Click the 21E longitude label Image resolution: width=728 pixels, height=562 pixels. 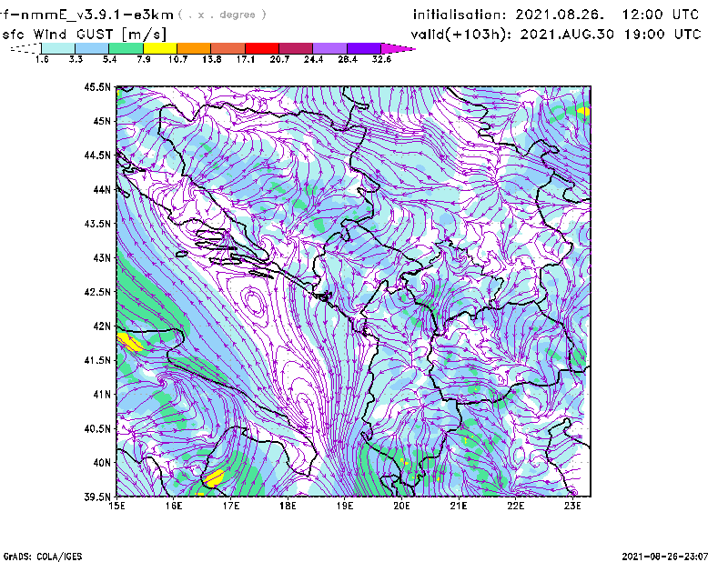459,506
